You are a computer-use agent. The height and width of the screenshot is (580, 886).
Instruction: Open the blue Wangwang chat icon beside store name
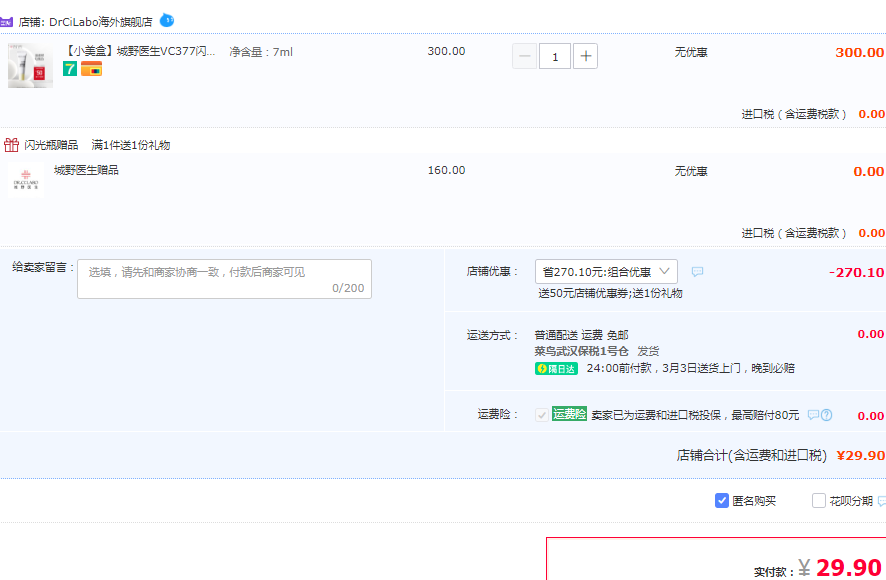167,20
